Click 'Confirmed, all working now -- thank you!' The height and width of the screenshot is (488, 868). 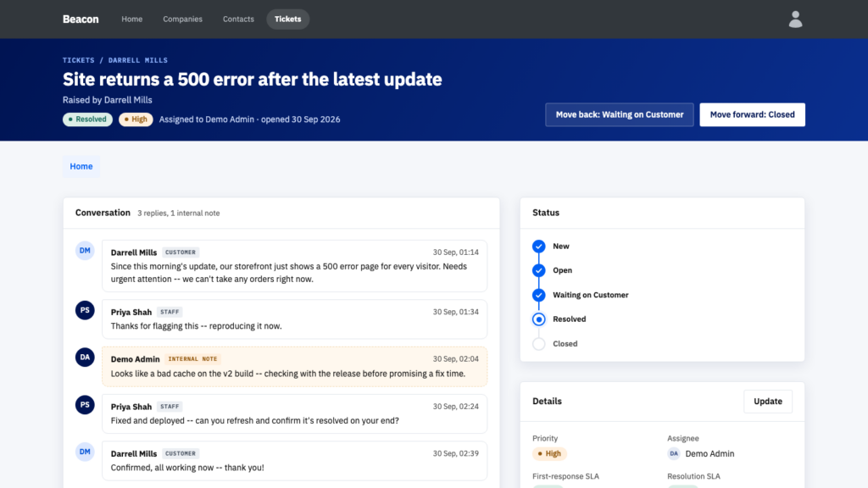(x=187, y=468)
